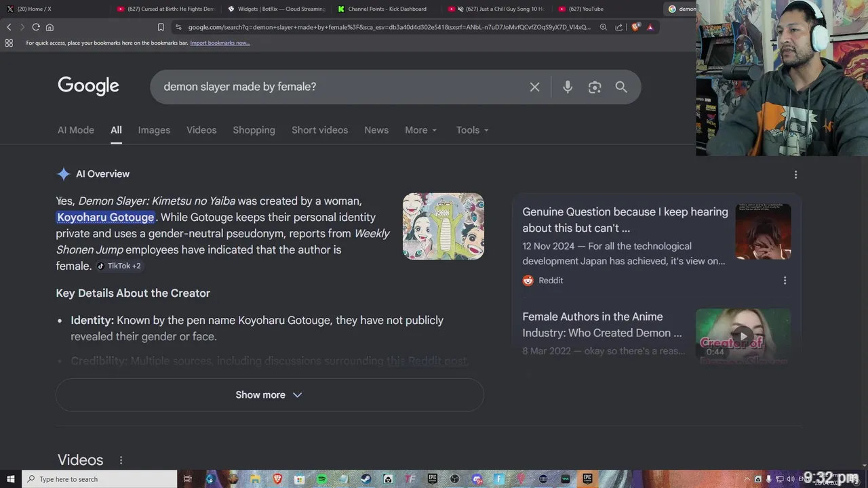
Task: Click the zoom magnifier icon in address bar
Action: point(604,27)
